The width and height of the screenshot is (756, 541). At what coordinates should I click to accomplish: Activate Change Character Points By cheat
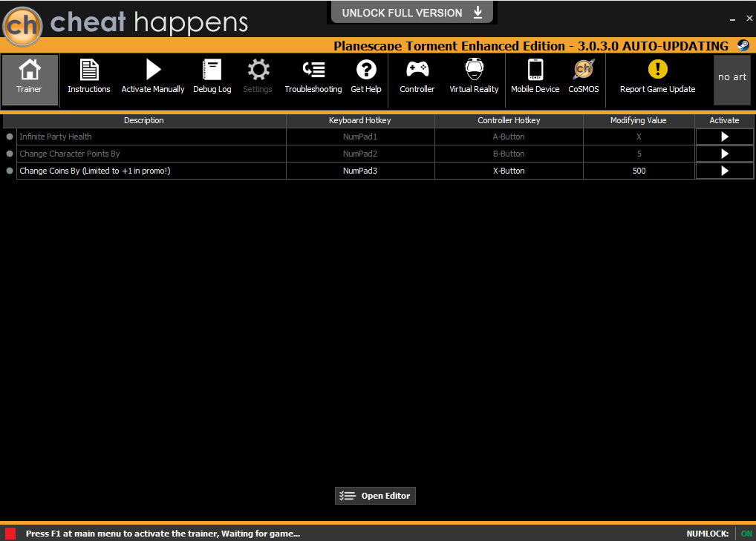(x=725, y=154)
